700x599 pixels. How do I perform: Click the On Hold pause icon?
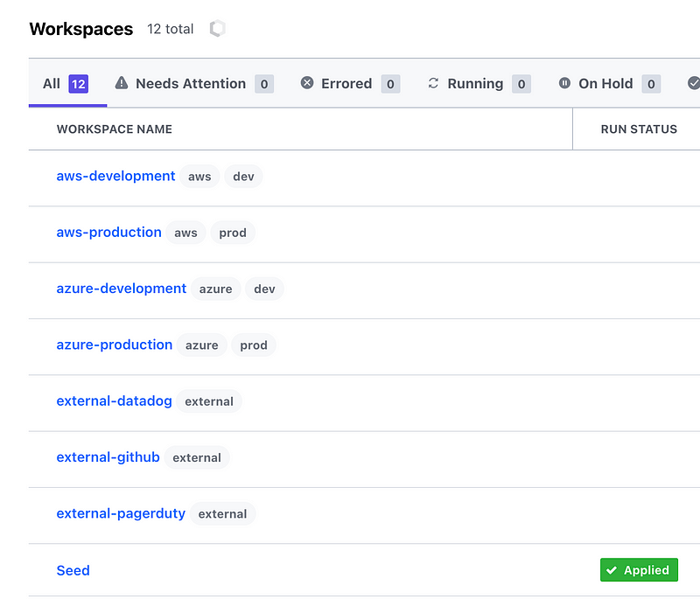coord(564,83)
